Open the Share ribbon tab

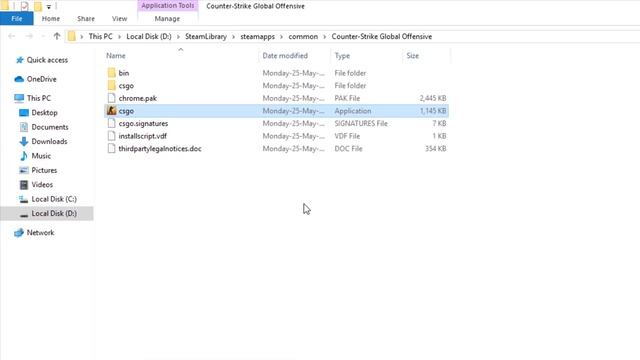pos(86,19)
